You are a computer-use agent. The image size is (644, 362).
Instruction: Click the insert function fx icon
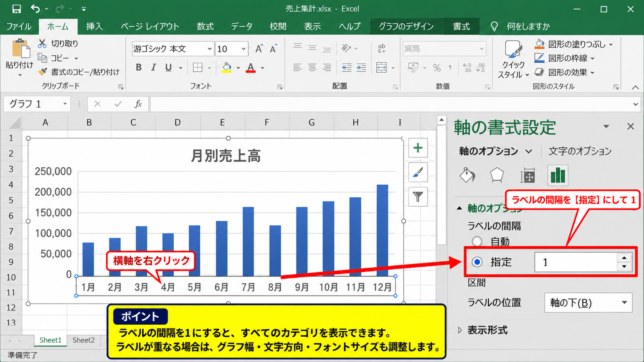click(x=138, y=104)
